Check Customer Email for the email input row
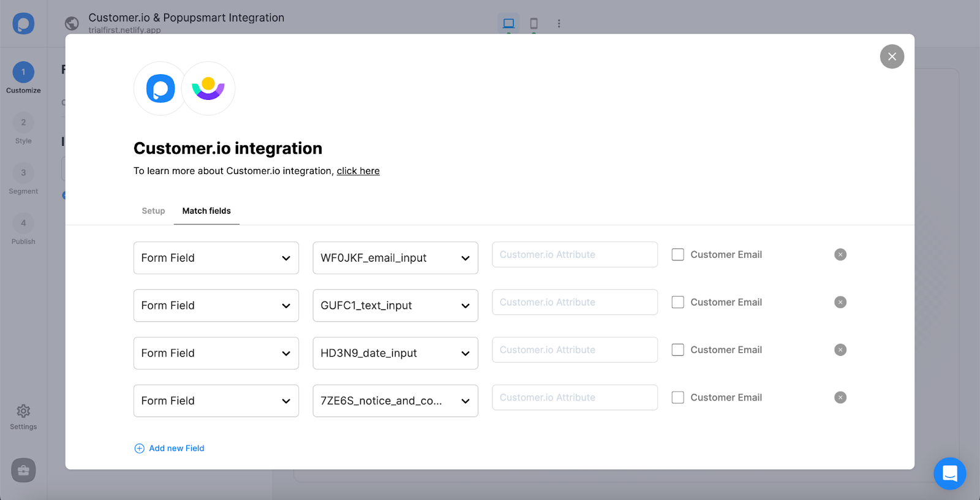 (678, 254)
